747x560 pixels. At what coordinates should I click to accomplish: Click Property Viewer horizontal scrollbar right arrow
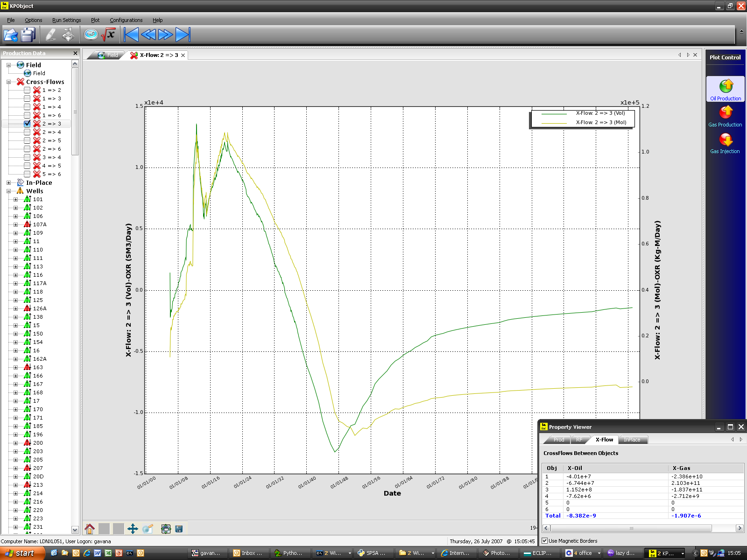tap(739, 528)
